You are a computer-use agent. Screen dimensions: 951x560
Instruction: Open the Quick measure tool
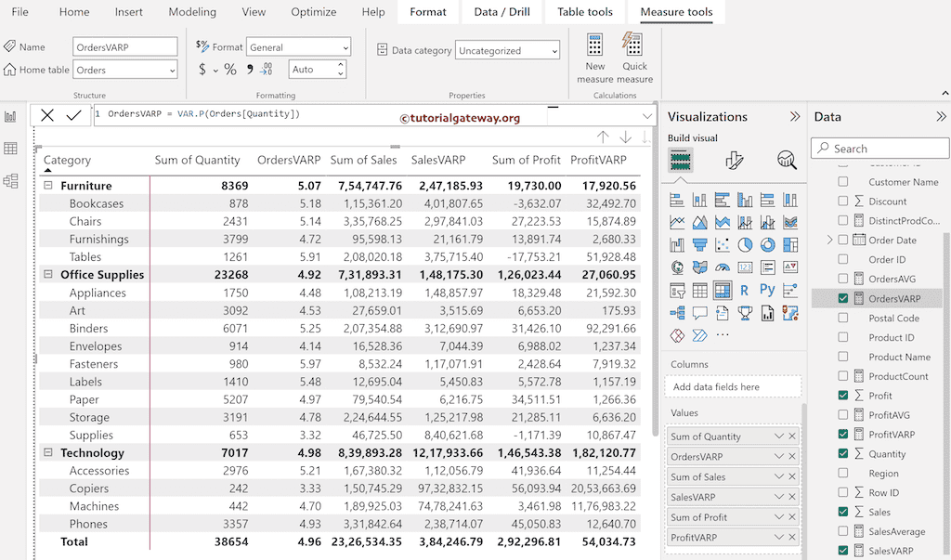click(634, 56)
